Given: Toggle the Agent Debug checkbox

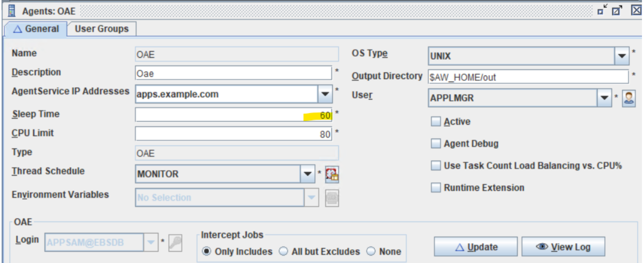Looking at the screenshot, I should click(436, 143).
